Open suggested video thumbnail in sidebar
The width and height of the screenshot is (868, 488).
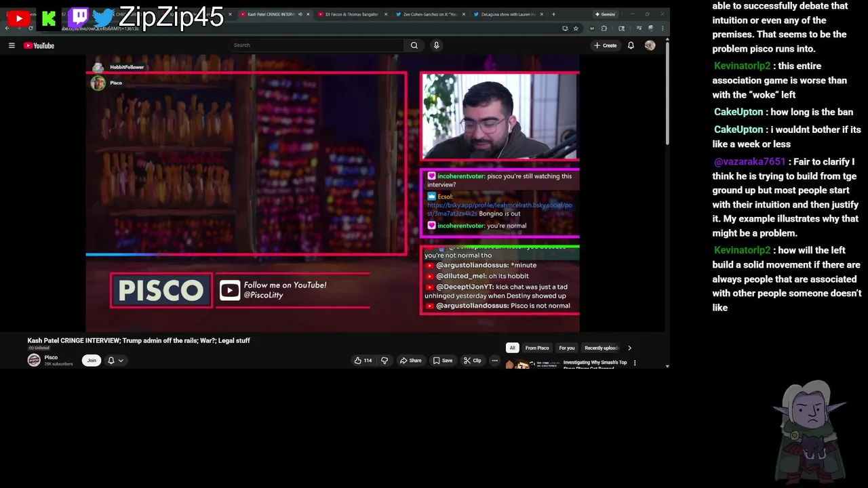point(532,365)
